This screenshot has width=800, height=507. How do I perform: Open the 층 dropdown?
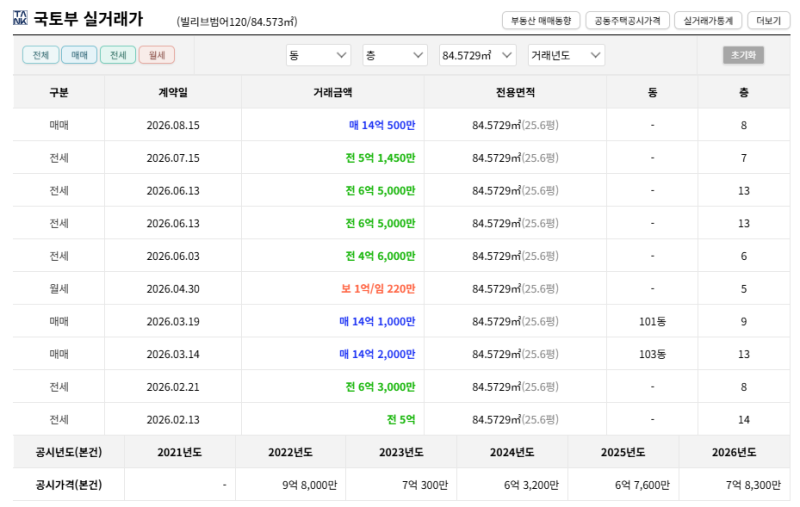point(395,55)
